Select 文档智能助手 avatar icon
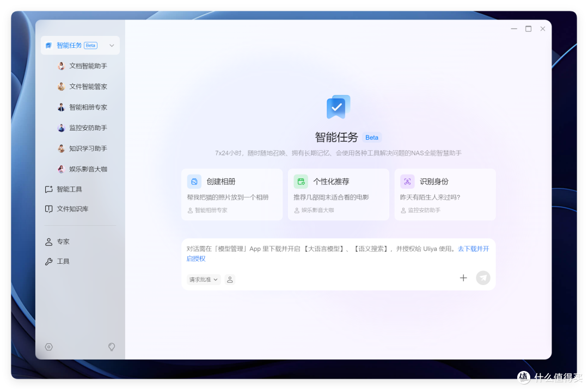 pos(61,66)
